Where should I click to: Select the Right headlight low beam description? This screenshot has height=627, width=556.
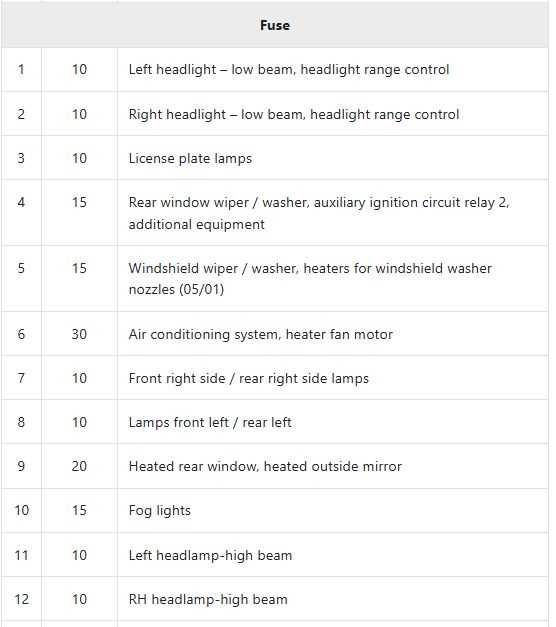294,114
